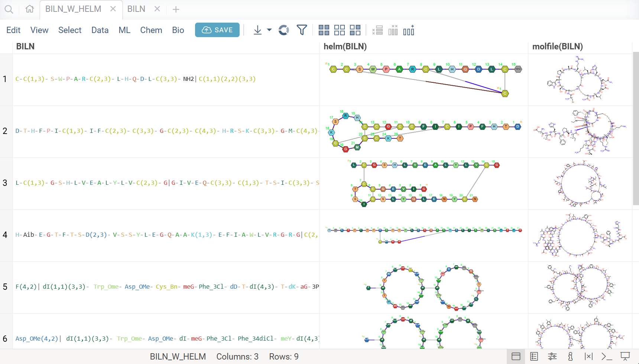
Task: Open the Chem menu
Action: (x=151, y=30)
